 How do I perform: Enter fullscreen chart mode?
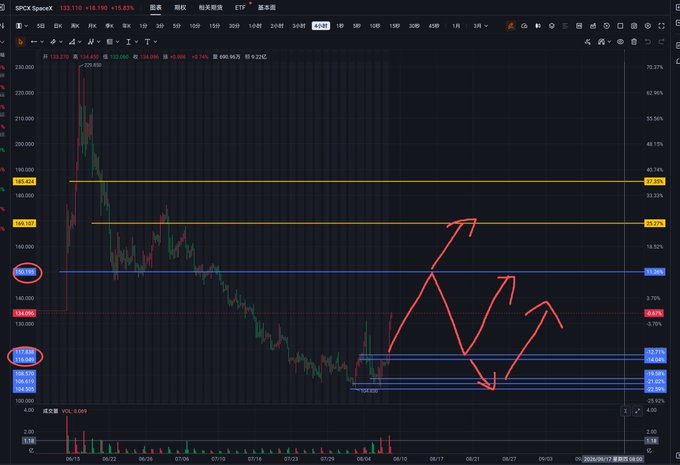click(661, 26)
